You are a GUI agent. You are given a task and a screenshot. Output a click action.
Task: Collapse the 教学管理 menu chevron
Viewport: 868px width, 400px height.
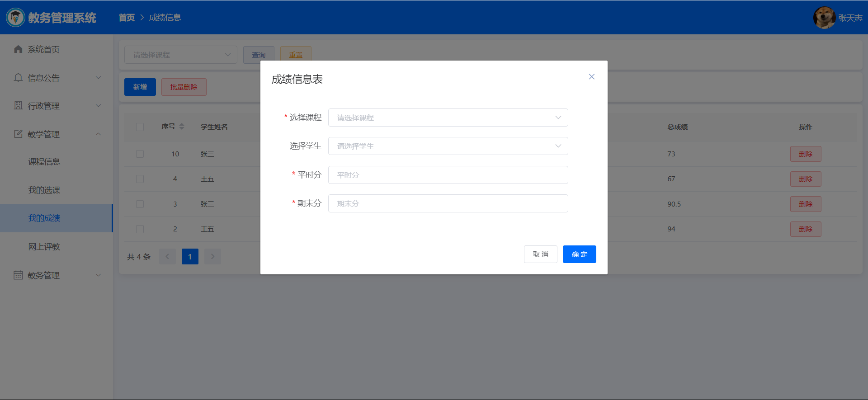point(99,134)
